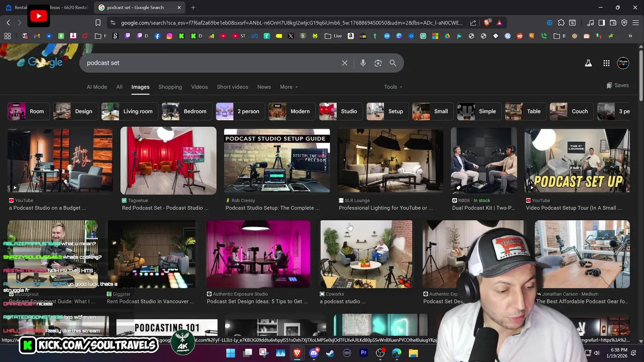Open "Professional Lighting for YouTube or" link
This screenshot has width=644, height=362.
click(386, 208)
